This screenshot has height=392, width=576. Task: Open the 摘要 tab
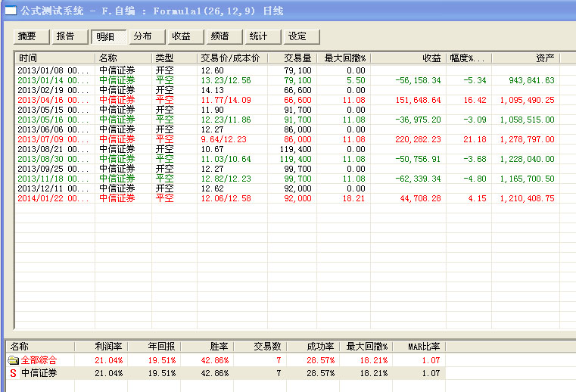(x=32, y=36)
